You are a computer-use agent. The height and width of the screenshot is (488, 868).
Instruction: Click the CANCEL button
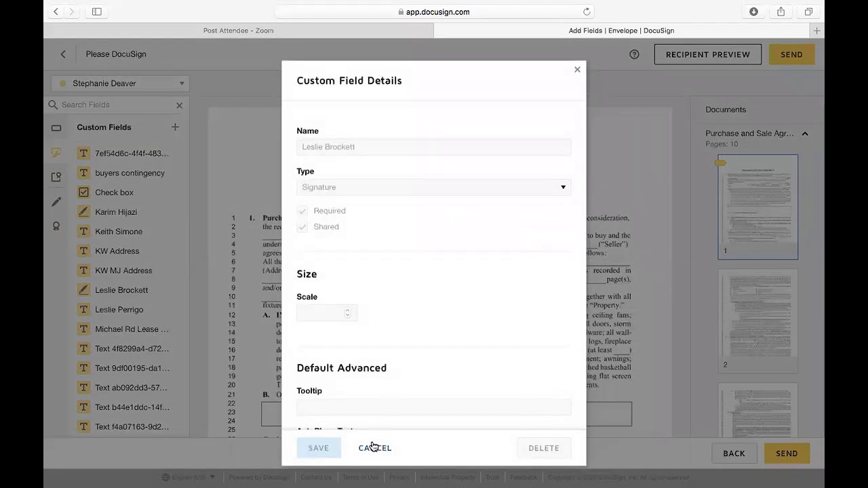[375, 448]
